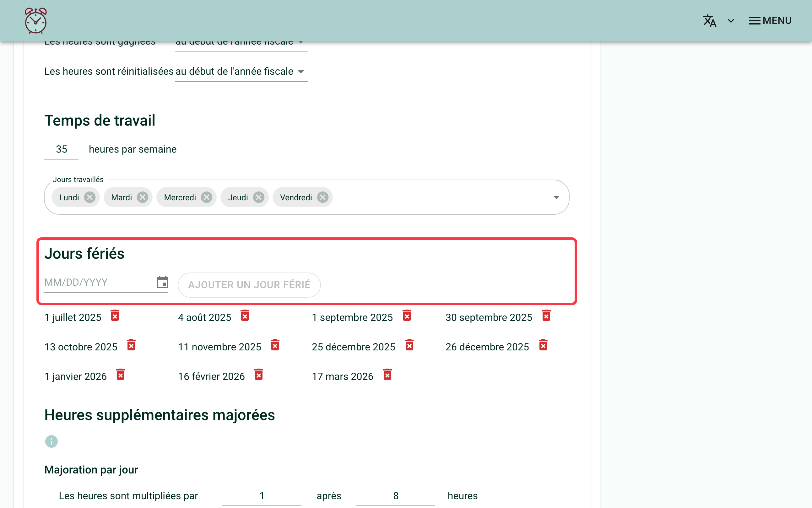Click the Vendredi chip label

pos(296,197)
